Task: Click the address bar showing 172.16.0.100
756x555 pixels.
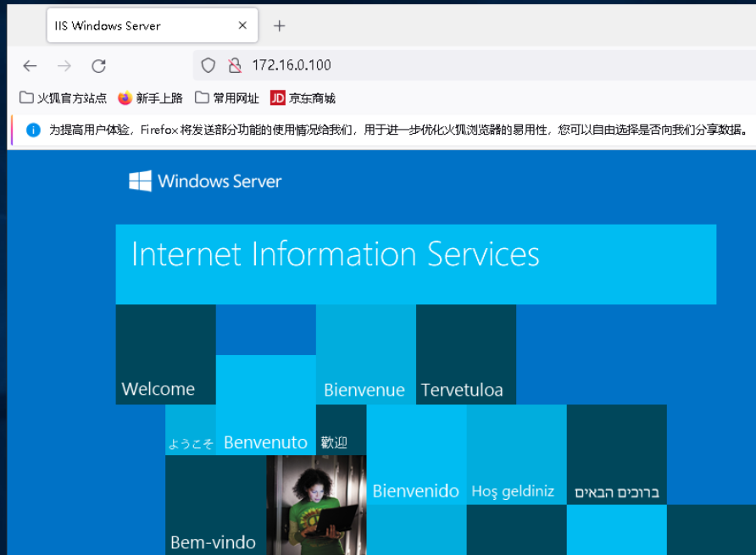Action: tap(424, 65)
